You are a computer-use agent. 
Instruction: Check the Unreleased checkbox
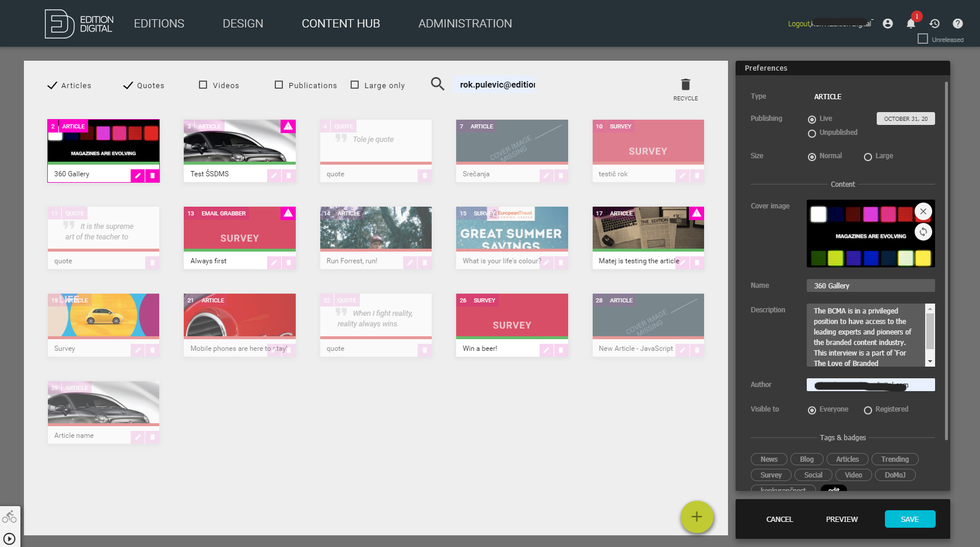[x=923, y=39]
